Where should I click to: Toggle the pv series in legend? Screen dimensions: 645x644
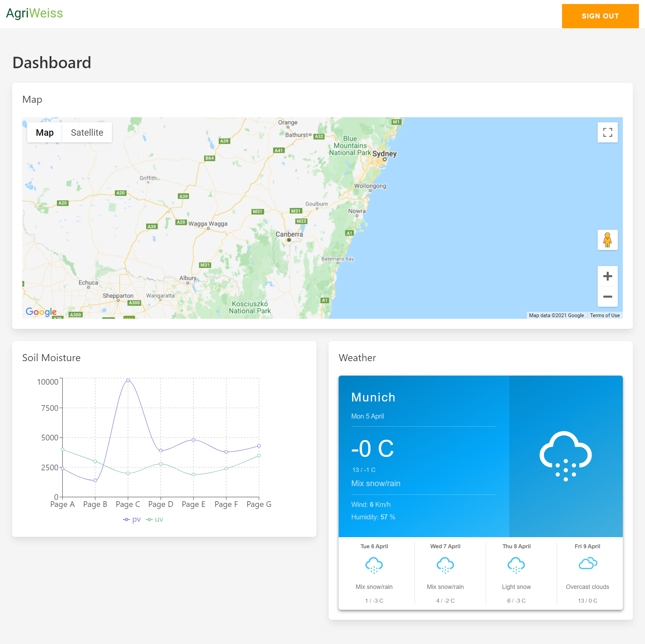[132, 519]
